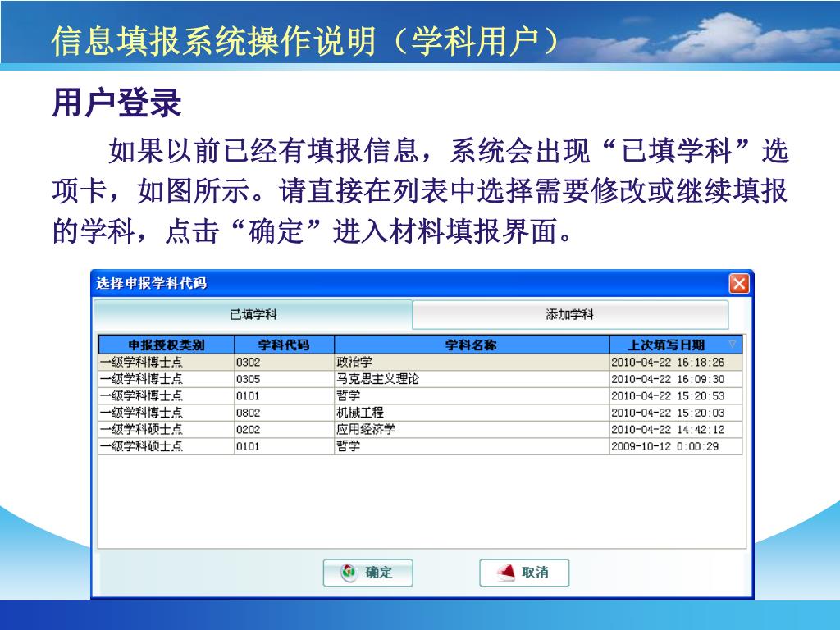
Task: Select the 政治学 row
Action: coord(421,362)
